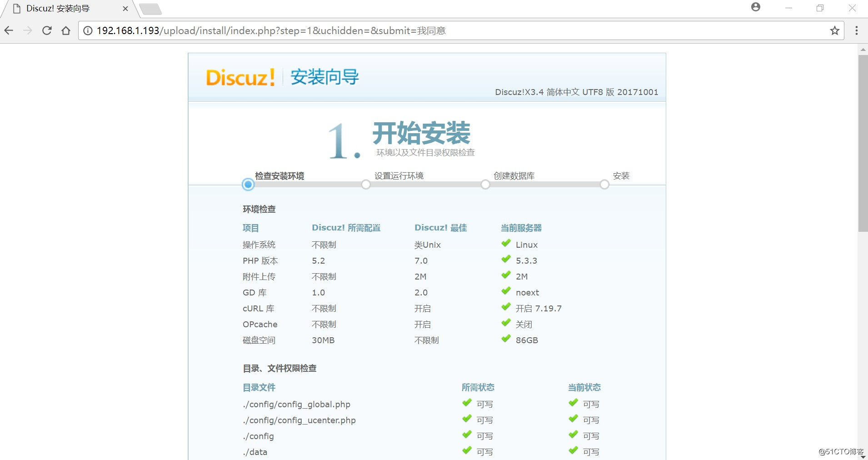Click the 开始安装 title

tap(421, 133)
